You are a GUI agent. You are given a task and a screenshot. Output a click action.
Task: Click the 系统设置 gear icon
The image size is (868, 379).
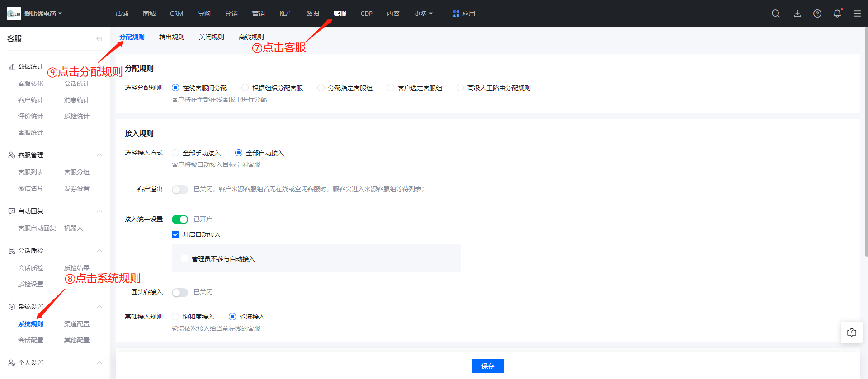coord(12,307)
